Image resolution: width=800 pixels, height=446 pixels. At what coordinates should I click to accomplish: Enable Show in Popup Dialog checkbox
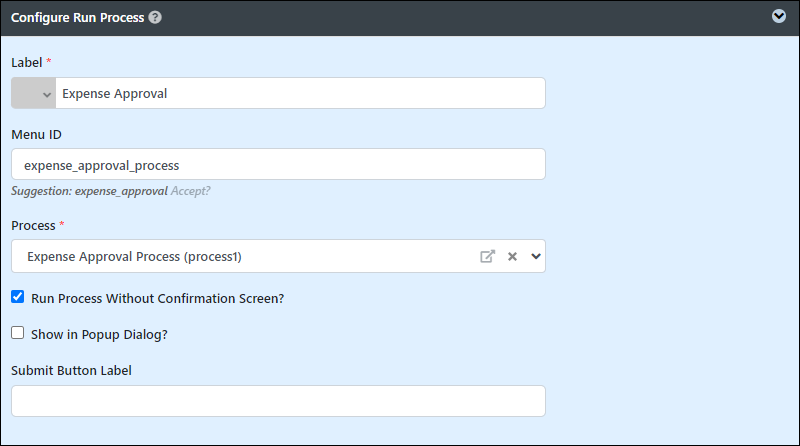[x=18, y=333]
